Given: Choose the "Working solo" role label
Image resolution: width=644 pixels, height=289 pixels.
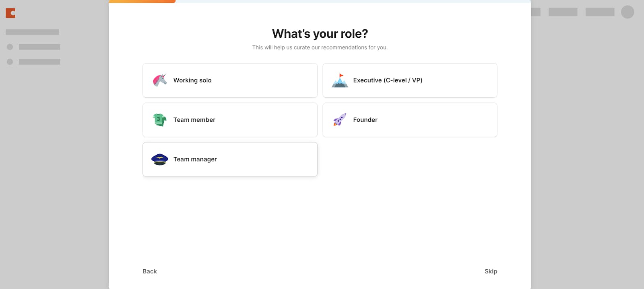Looking at the screenshot, I should (192, 80).
